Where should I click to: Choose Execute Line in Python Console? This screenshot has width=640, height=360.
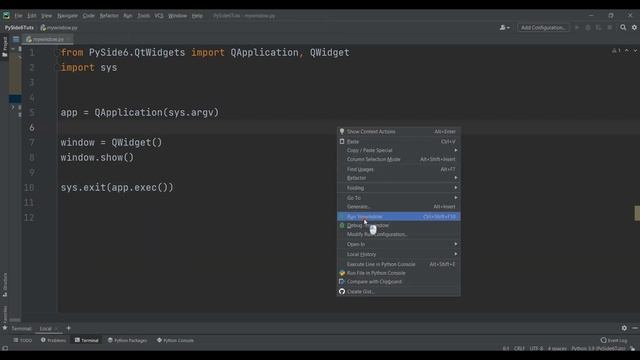pyautogui.click(x=399, y=264)
